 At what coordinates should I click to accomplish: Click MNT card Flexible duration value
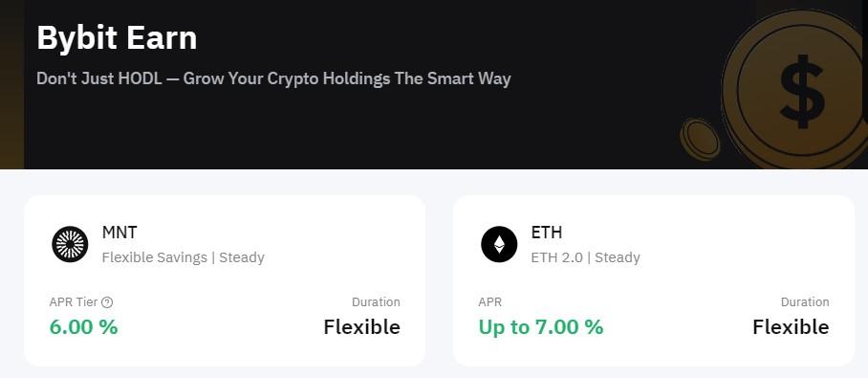point(362,326)
